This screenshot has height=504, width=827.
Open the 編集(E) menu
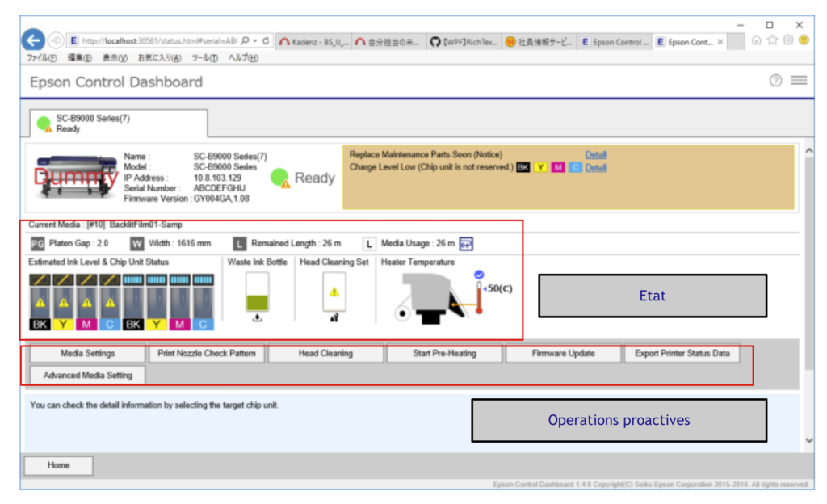coord(80,58)
